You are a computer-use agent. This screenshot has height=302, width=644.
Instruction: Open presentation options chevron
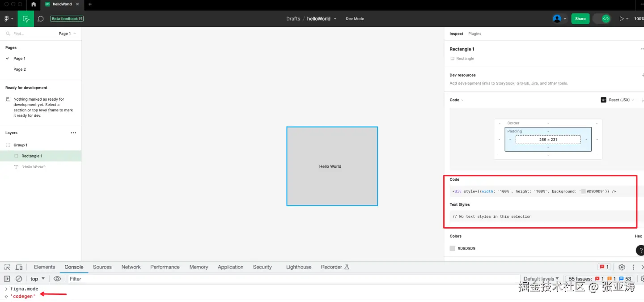point(627,19)
